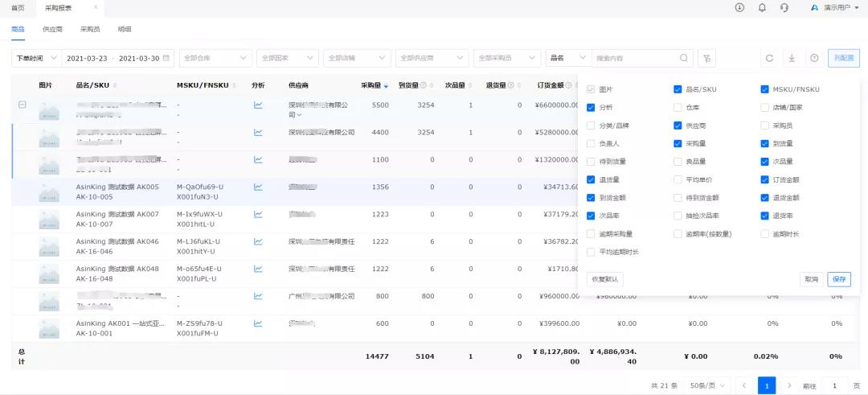Open the 全部供应商 dropdown
The height and width of the screenshot is (395, 868).
pos(432,58)
